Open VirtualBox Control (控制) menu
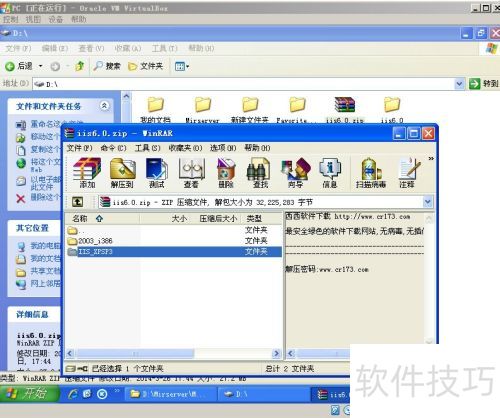 11,19
